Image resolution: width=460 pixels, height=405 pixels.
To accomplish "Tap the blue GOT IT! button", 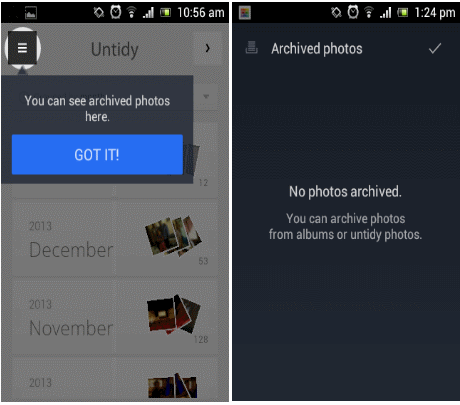I will pos(97,155).
